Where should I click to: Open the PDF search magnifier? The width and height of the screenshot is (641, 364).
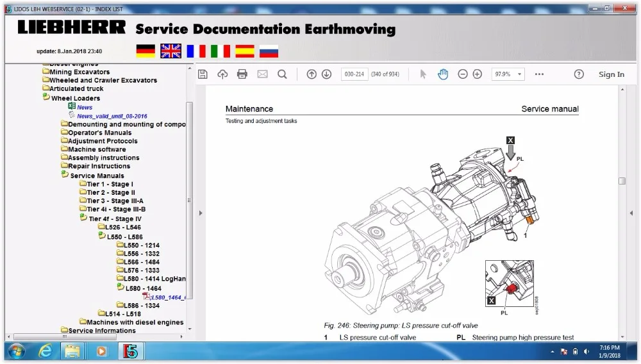click(282, 74)
